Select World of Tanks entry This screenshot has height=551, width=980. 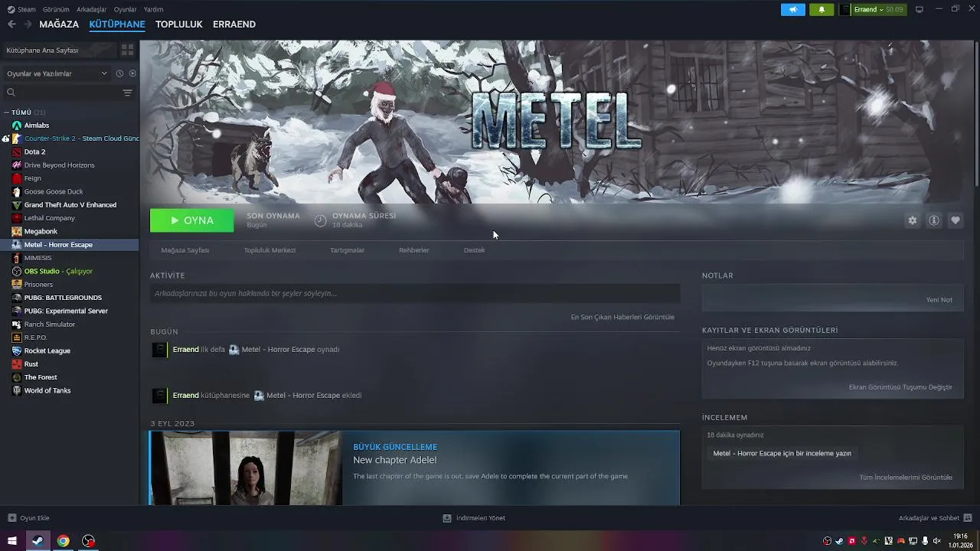click(47, 390)
